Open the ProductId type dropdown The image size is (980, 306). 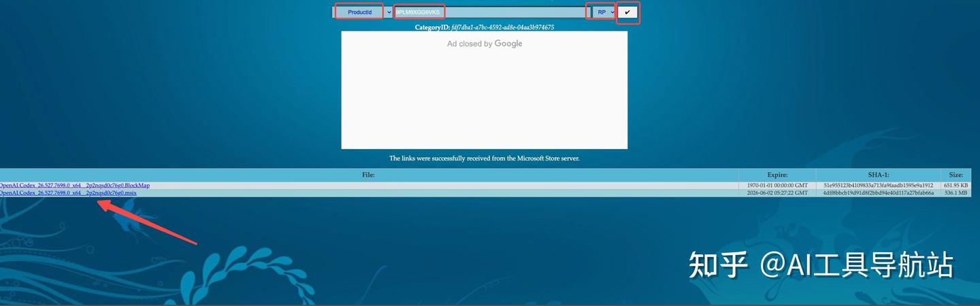(364, 12)
